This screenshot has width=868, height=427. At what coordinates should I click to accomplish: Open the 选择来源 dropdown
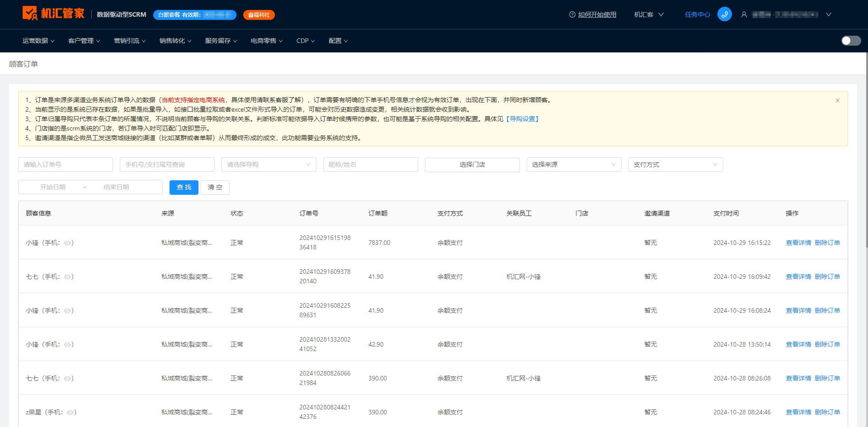pos(574,164)
